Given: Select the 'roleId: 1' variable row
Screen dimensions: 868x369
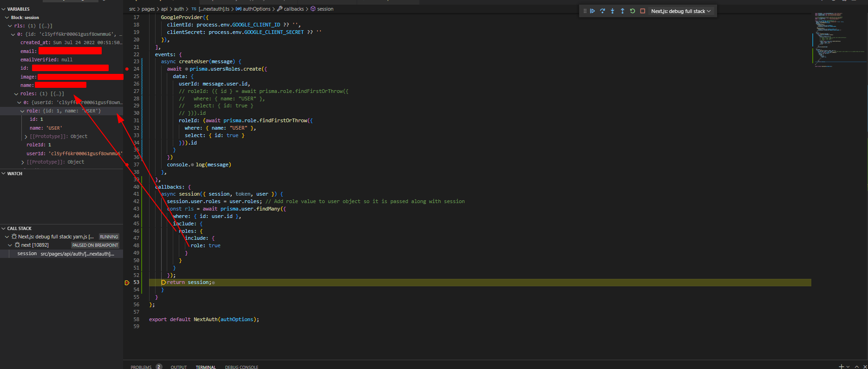Looking at the screenshot, I should pyautogui.click(x=61, y=145).
